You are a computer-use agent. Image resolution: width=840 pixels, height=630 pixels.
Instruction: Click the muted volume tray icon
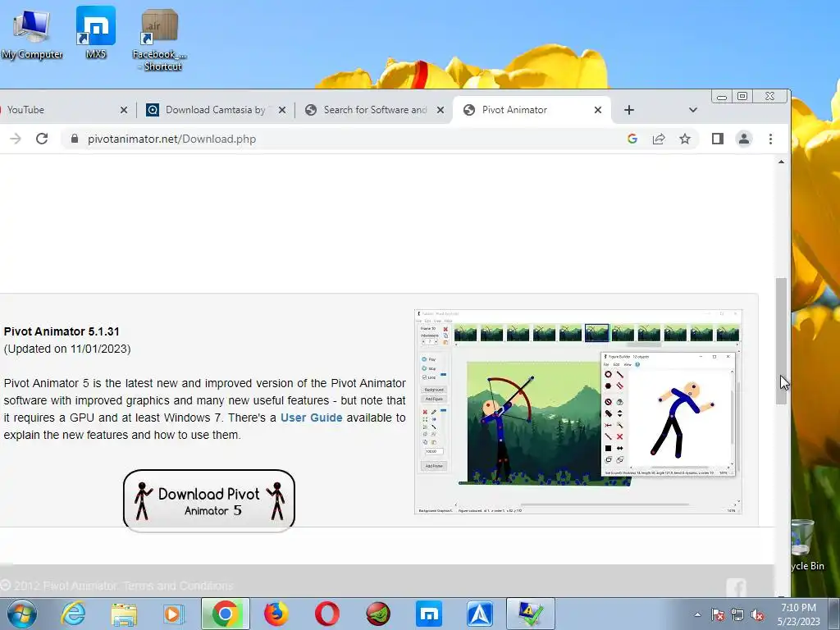click(757, 614)
